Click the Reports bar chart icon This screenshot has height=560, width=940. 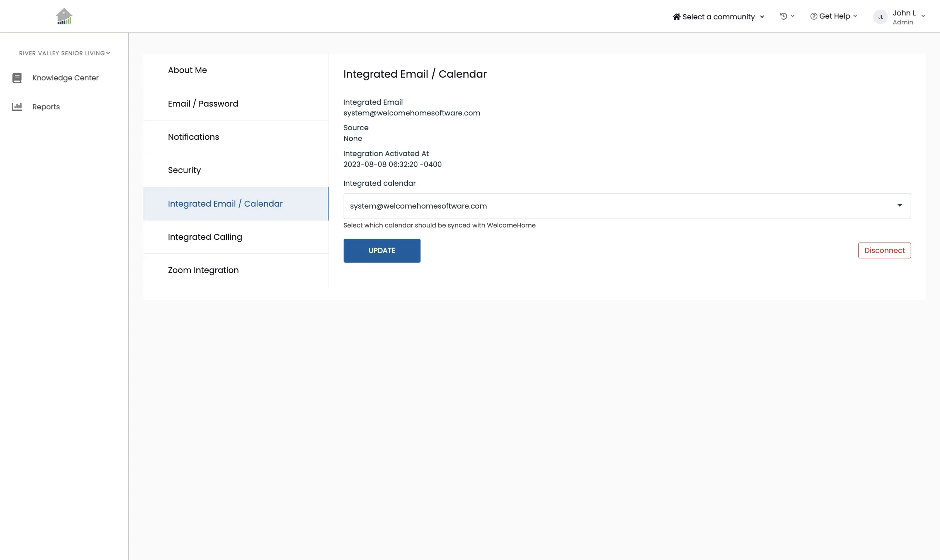pyautogui.click(x=17, y=107)
